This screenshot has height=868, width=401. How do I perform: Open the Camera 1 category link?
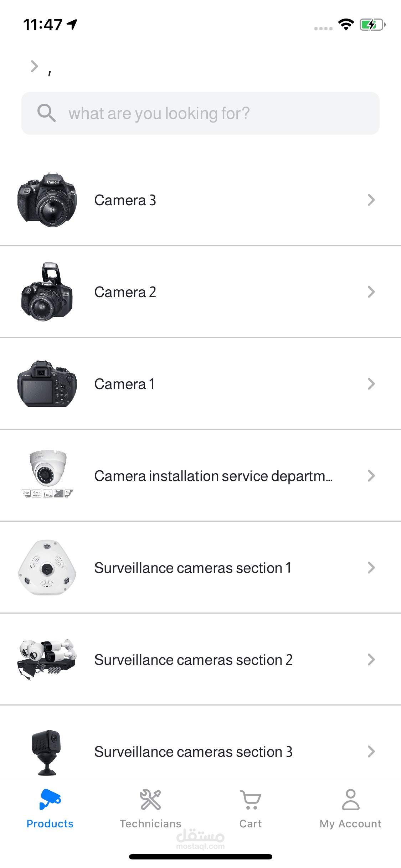coord(124,384)
